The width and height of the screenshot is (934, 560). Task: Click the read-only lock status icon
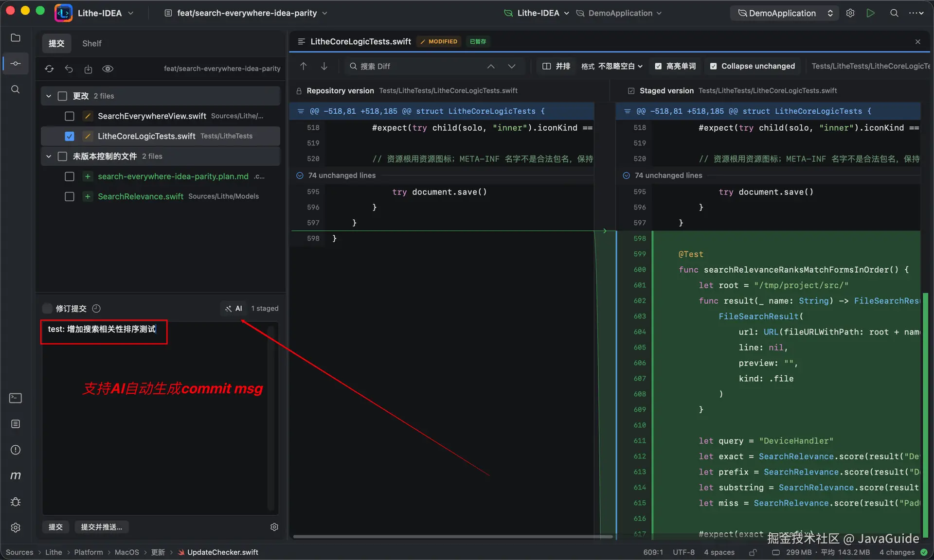(x=753, y=552)
